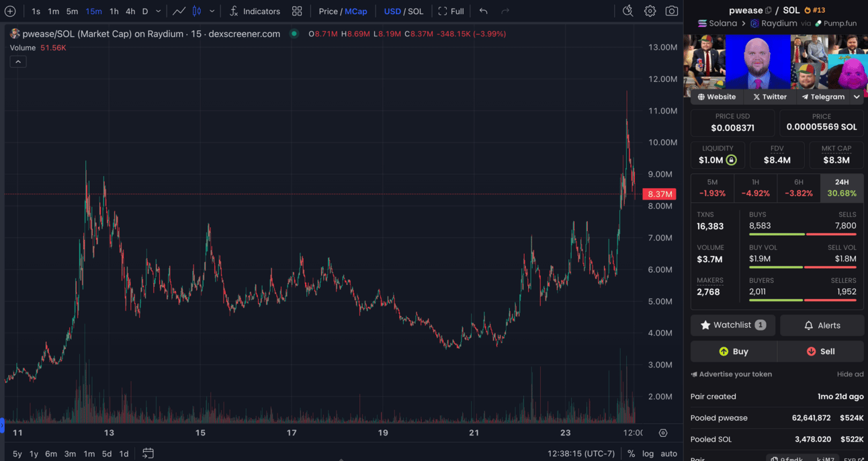Set the date range to 1m at the bottom

[89, 454]
